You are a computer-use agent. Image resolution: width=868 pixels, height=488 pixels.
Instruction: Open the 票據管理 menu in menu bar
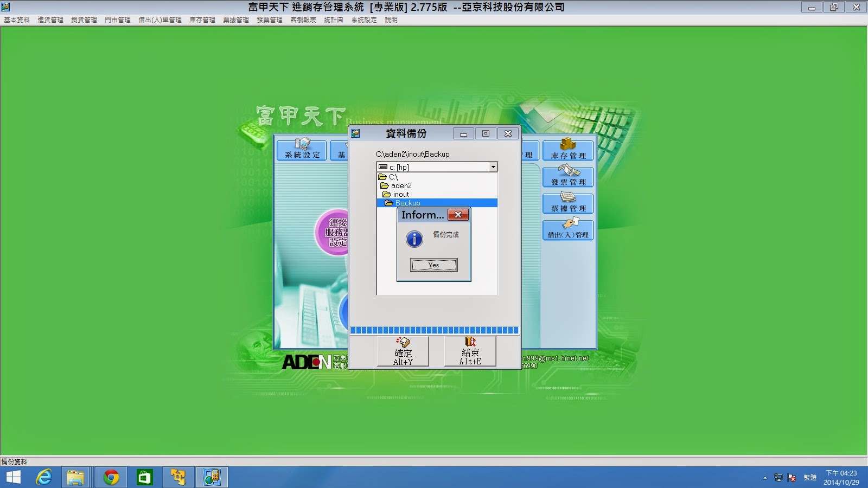pyautogui.click(x=236, y=20)
